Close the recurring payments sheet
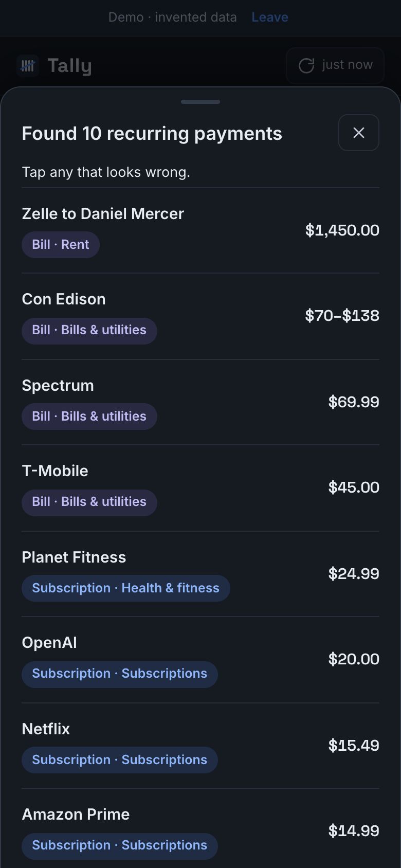The height and width of the screenshot is (868, 401). pos(359,133)
